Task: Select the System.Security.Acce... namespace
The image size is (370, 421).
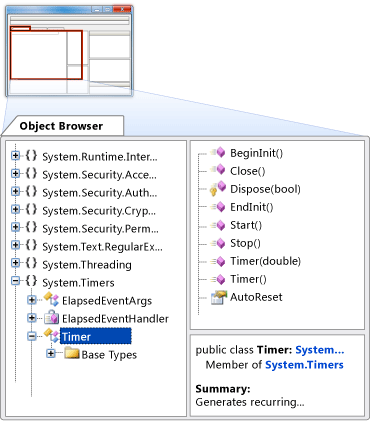Action: coord(99,174)
